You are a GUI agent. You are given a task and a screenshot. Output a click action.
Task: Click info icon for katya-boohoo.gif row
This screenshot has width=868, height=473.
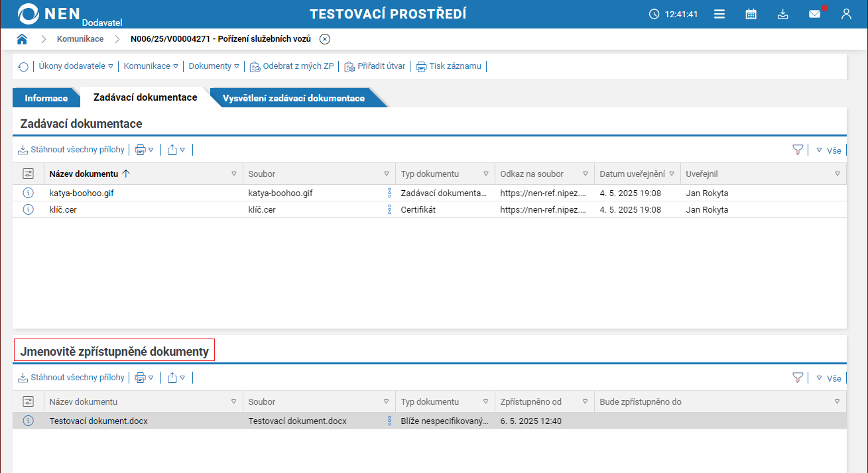[x=28, y=193]
